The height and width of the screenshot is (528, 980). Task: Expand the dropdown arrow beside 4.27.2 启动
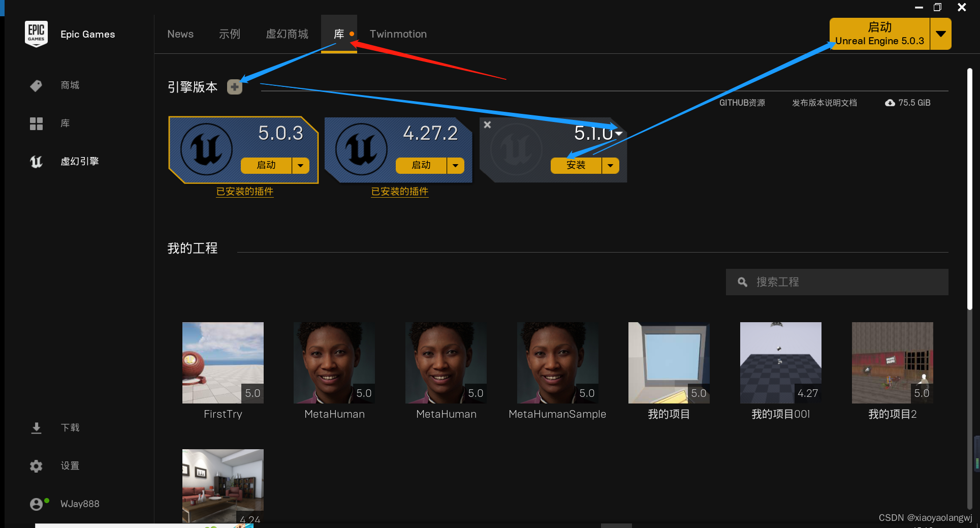456,165
